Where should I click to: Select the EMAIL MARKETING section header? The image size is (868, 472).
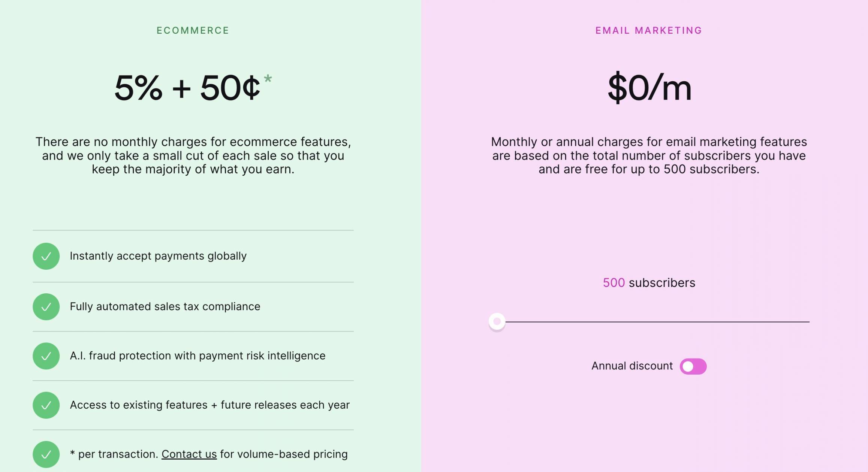pyautogui.click(x=648, y=30)
